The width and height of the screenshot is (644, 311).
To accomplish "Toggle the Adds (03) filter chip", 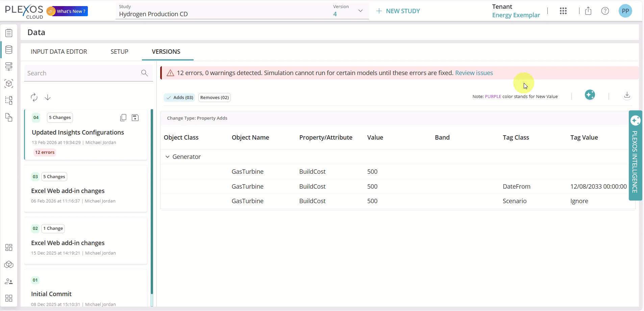I will (x=179, y=97).
